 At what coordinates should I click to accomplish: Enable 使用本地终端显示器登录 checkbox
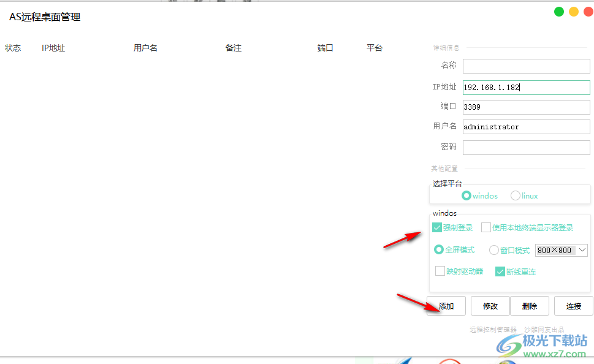pyautogui.click(x=486, y=227)
